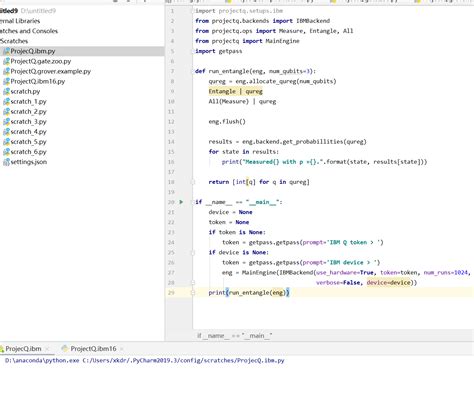This screenshot has height=405, width=474.
Task: Click 'MainEngine' in the line 4 import
Action: click(282, 41)
